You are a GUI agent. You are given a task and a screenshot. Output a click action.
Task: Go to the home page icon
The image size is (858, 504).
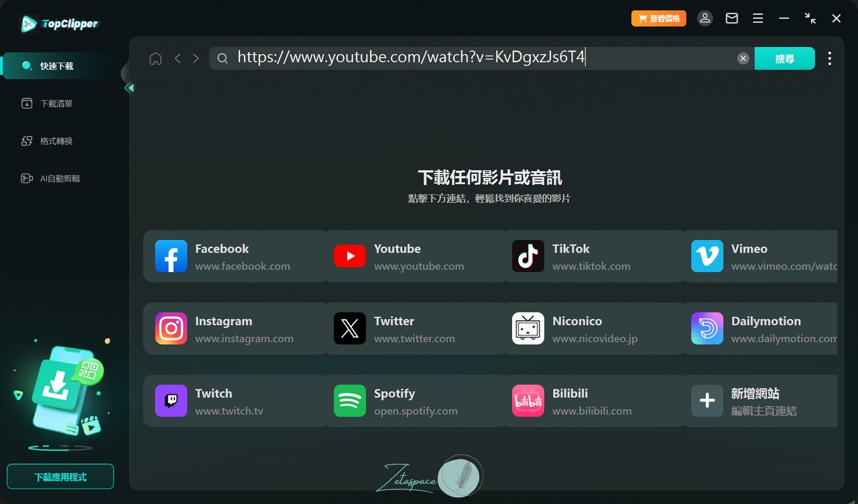pos(156,58)
